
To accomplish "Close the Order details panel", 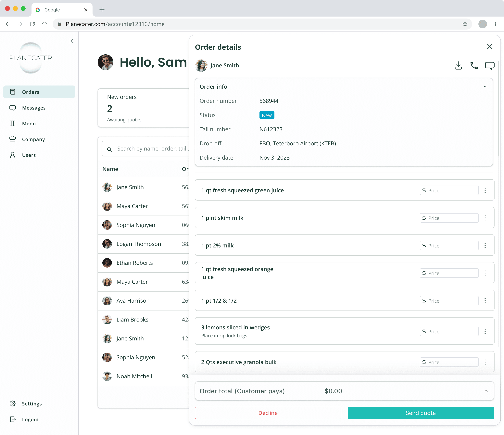I will (490, 46).
